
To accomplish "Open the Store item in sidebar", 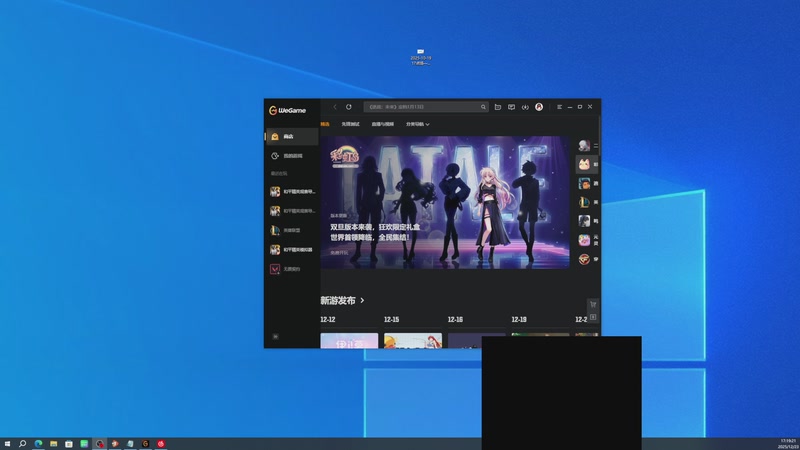I will 292,136.
